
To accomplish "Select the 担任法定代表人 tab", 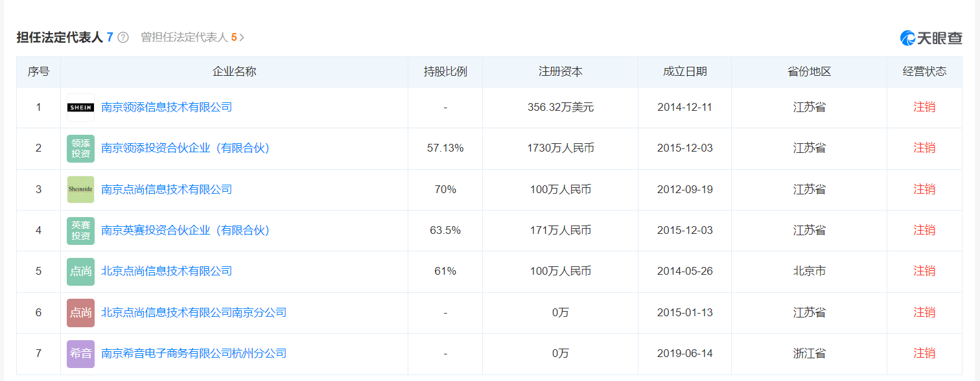I will click(60, 38).
